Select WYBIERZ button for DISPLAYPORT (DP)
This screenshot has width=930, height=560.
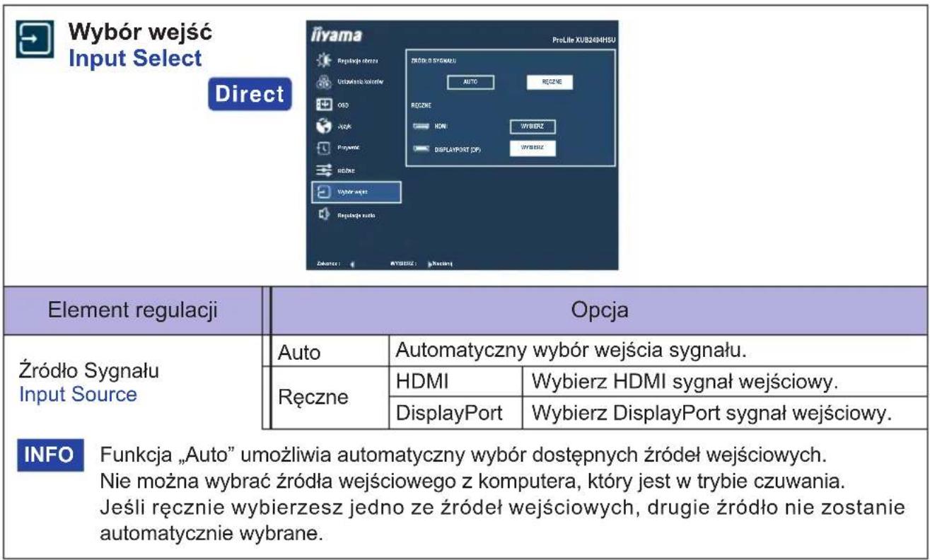pyautogui.click(x=532, y=148)
